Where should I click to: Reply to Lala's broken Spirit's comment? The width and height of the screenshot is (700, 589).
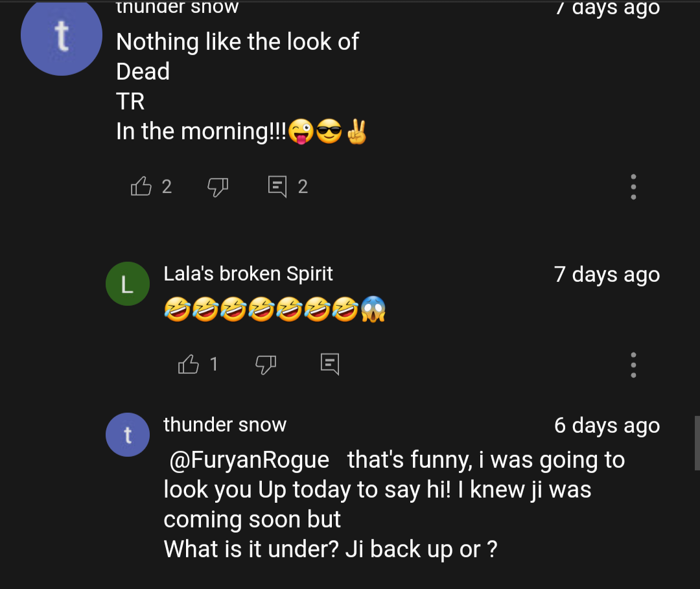click(330, 365)
